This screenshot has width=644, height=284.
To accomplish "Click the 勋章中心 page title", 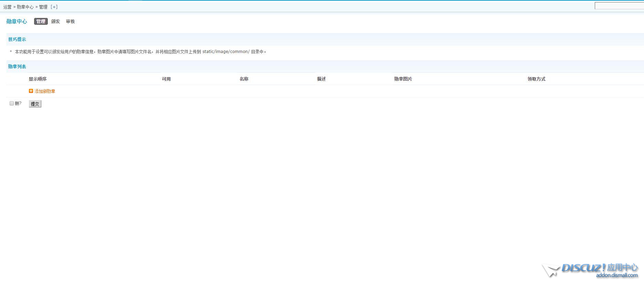I will coord(17,21).
